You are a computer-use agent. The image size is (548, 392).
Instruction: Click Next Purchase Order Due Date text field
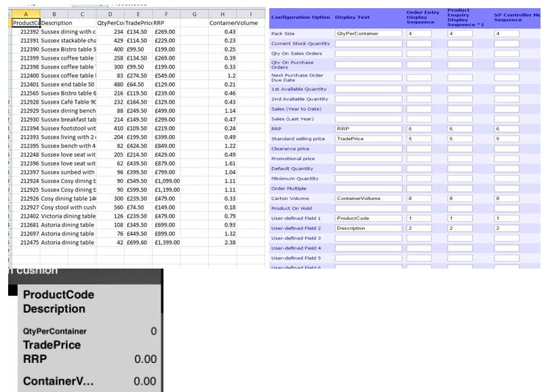(368, 77)
